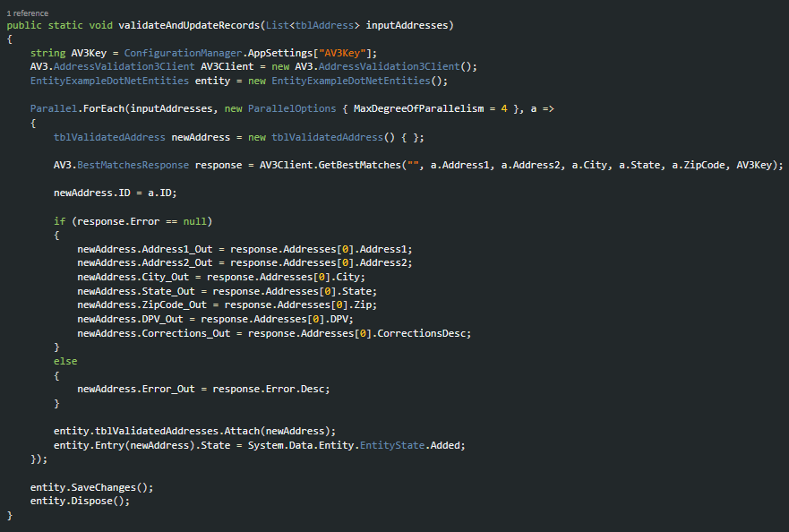This screenshot has height=532, width=789.
Task: Place cursor on inputAddresses parameter in method signature
Action: pyautogui.click(x=407, y=25)
